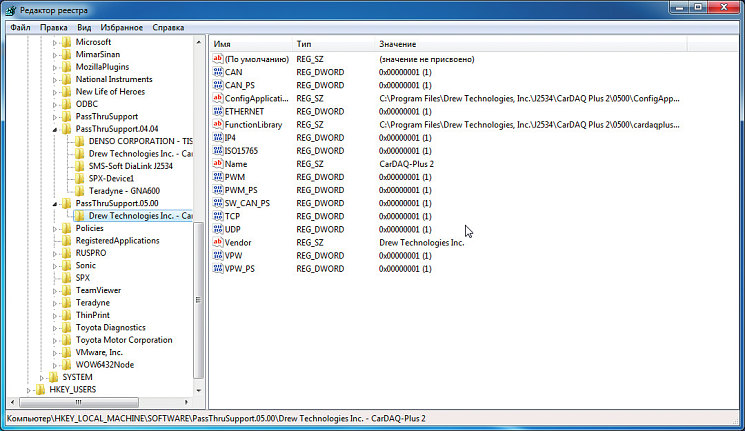Click the IP4 DWORD value icon

click(218, 137)
